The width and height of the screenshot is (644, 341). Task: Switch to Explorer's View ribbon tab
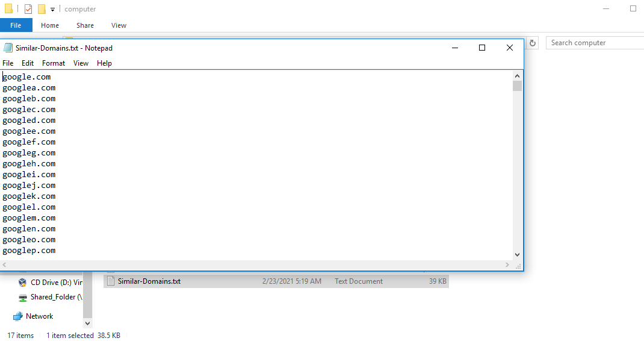point(119,25)
